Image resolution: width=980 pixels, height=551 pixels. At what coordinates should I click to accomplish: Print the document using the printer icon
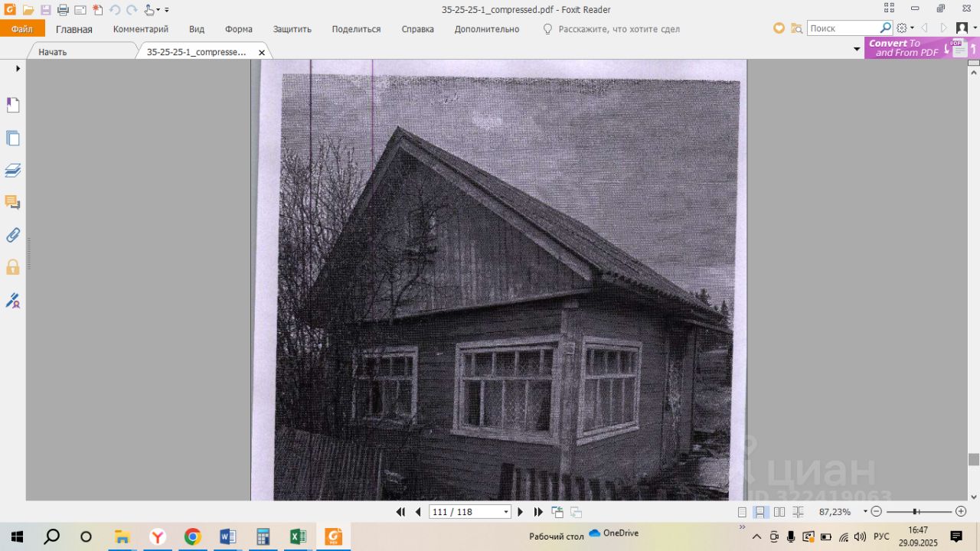(x=63, y=10)
